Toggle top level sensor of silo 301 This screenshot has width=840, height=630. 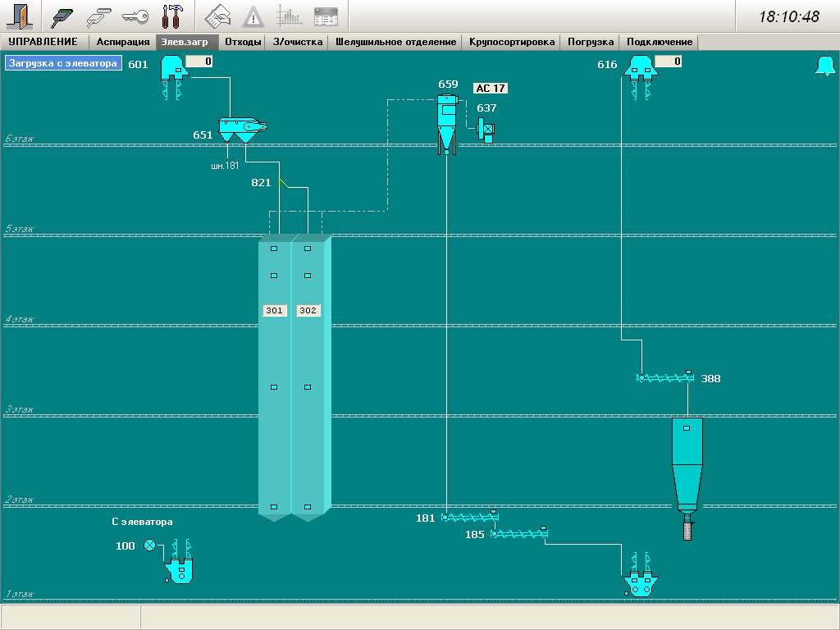click(x=275, y=249)
